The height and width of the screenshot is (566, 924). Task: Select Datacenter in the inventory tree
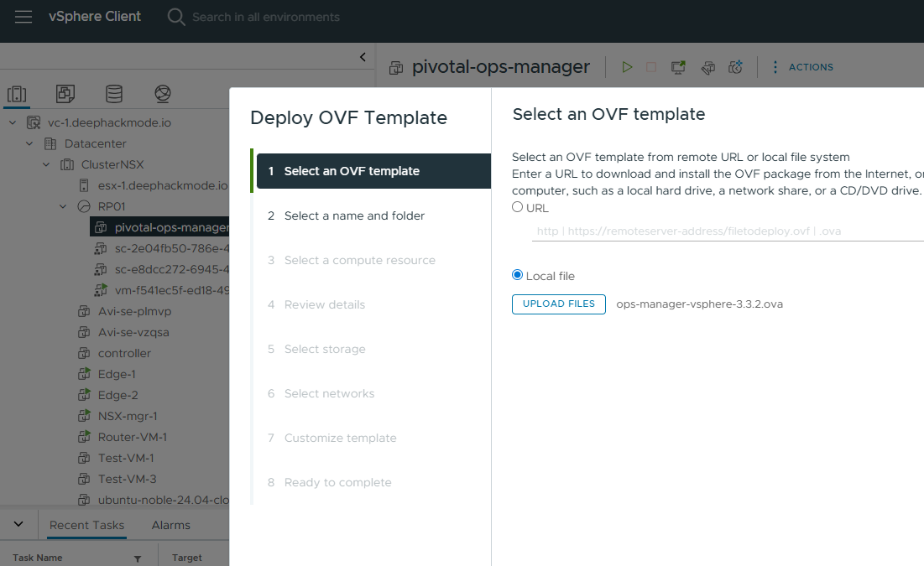95,143
